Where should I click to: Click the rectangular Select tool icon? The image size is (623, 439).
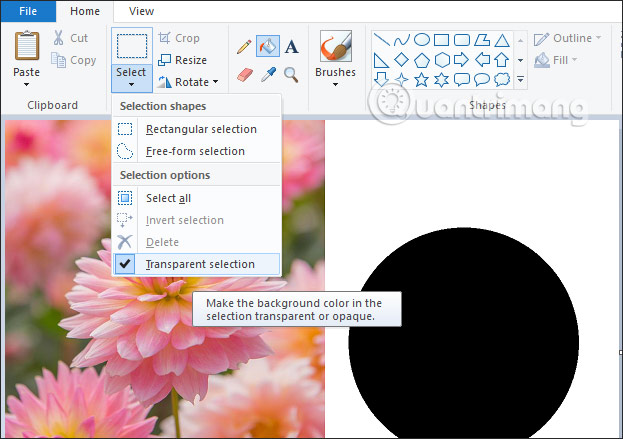point(132,46)
